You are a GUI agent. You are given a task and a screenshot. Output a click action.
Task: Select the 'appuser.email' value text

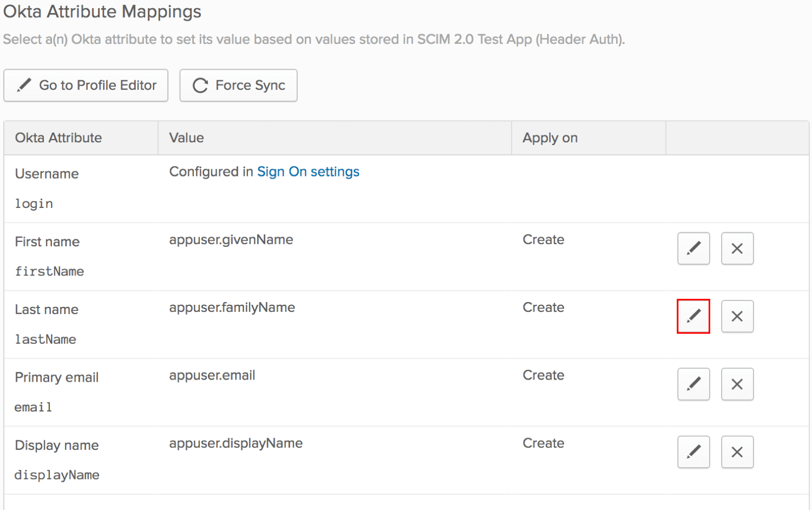click(212, 375)
